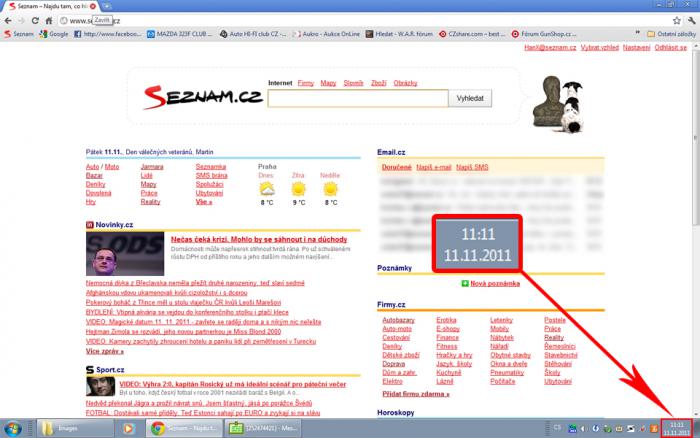Open the Vše category list link
700x438 pixels.
tap(204, 201)
